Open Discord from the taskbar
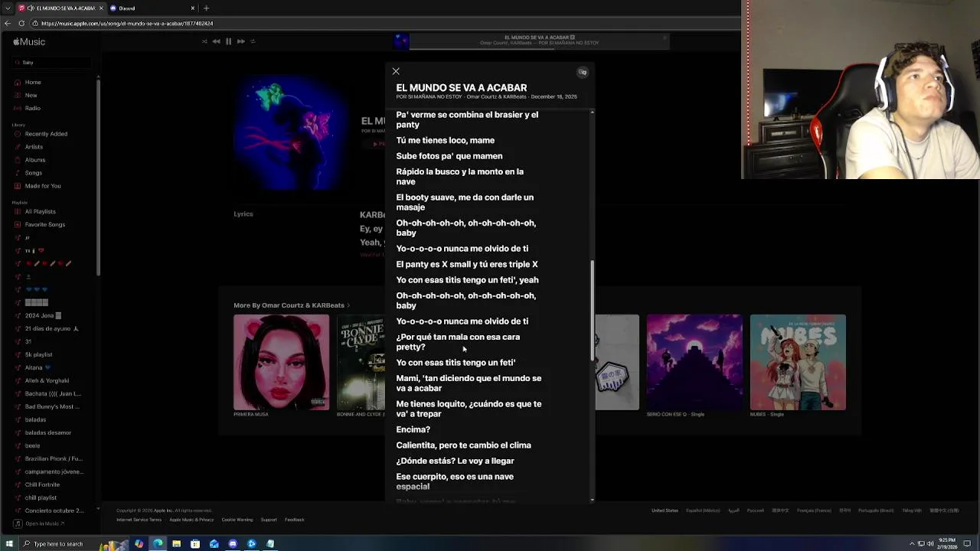Viewport: 980px width, 551px height. 233,544
